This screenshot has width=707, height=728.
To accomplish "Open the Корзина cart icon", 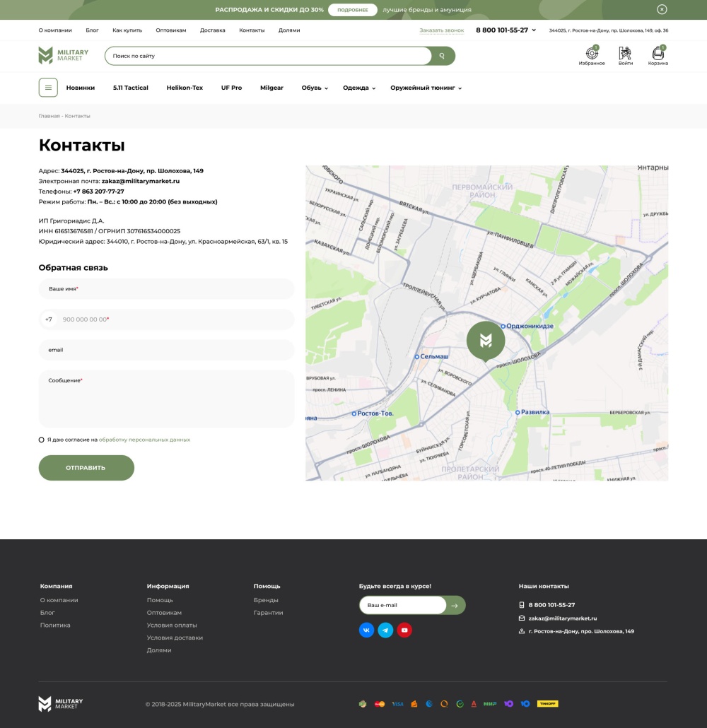I will [658, 55].
